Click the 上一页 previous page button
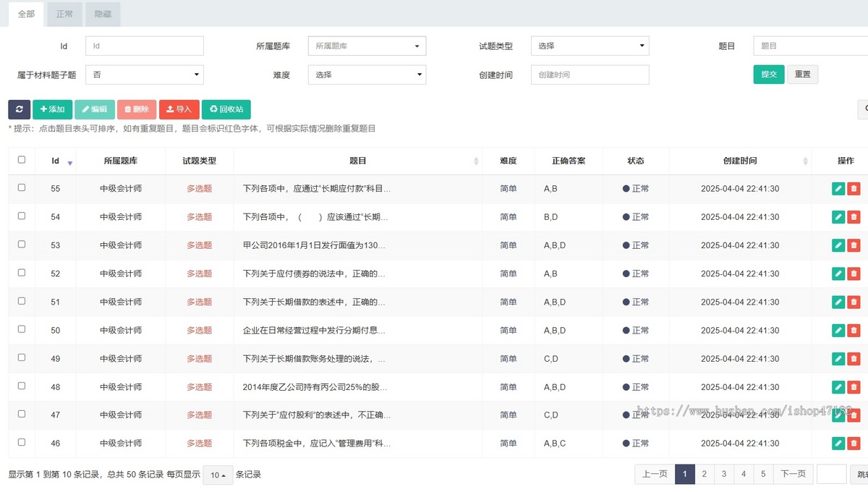This screenshot has width=868, height=492. click(655, 474)
